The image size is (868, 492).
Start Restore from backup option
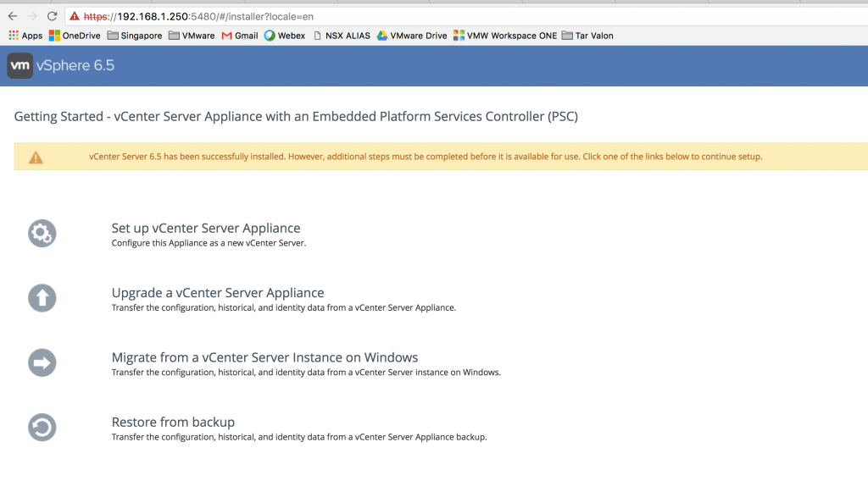(173, 422)
